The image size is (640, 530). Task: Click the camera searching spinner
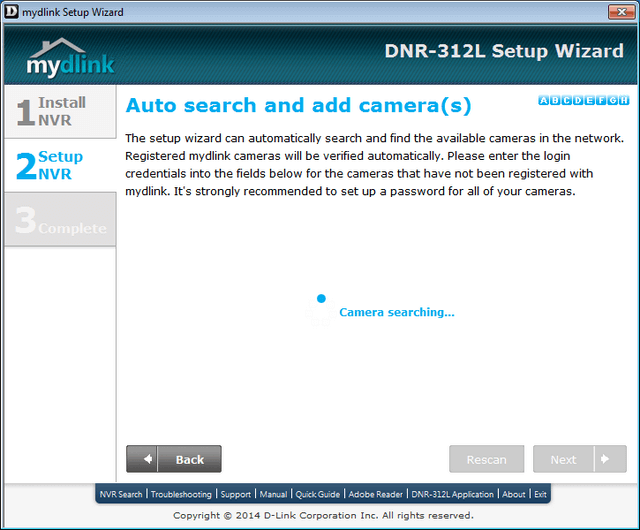click(x=321, y=310)
